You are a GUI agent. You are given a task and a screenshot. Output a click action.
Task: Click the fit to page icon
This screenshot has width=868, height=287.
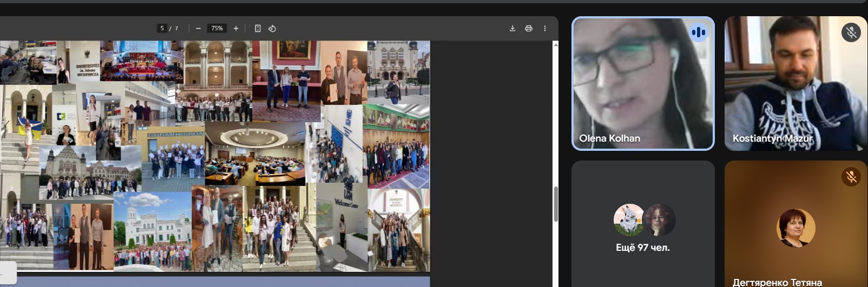tap(258, 29)
